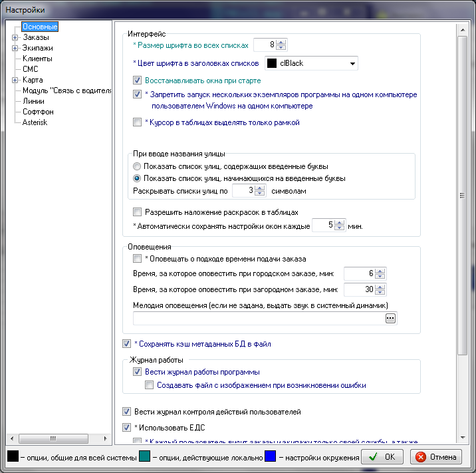Enable 'Курсор в таблицах выделять только рамкой'
Viewport: 476px width, 473px height.
tap(138, 122)
